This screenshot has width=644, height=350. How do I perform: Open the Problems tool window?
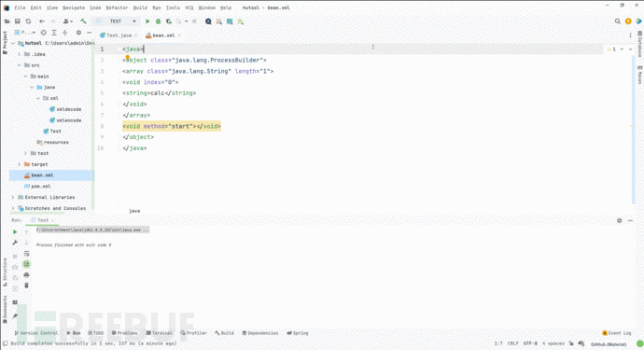[124, 333]
